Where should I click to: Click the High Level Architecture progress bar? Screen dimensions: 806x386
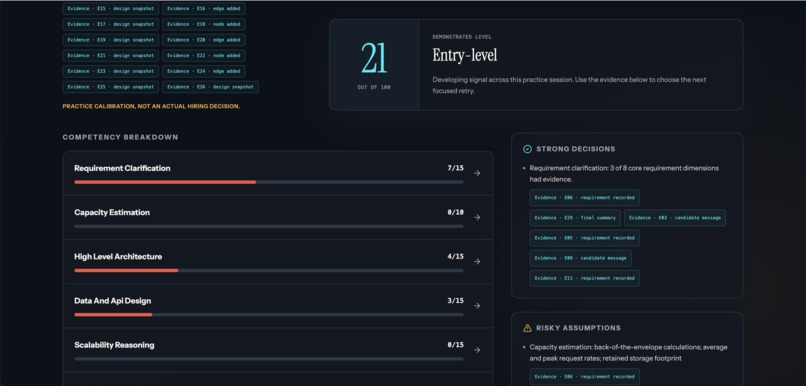269,270
